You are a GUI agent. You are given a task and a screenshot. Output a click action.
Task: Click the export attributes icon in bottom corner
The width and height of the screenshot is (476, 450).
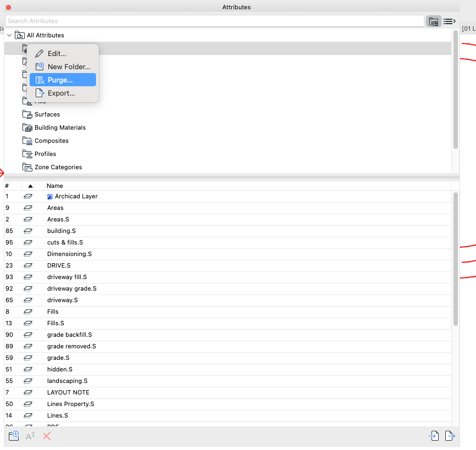point(450,436)
